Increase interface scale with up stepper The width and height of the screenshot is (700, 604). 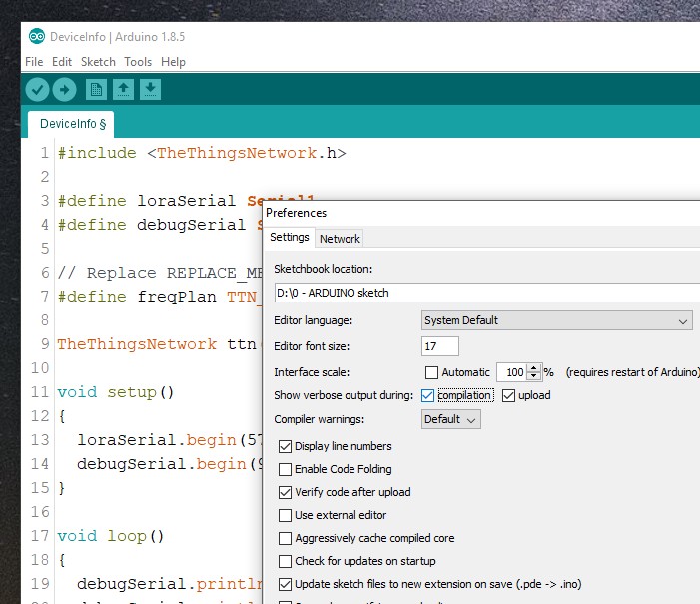point(534,368)
